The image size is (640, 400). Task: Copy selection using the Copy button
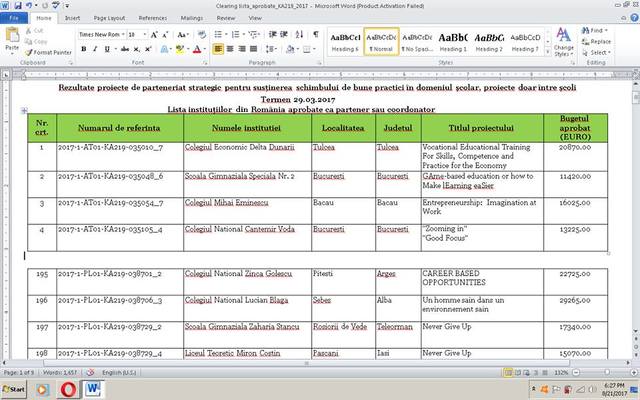click(x=36, y=42)
